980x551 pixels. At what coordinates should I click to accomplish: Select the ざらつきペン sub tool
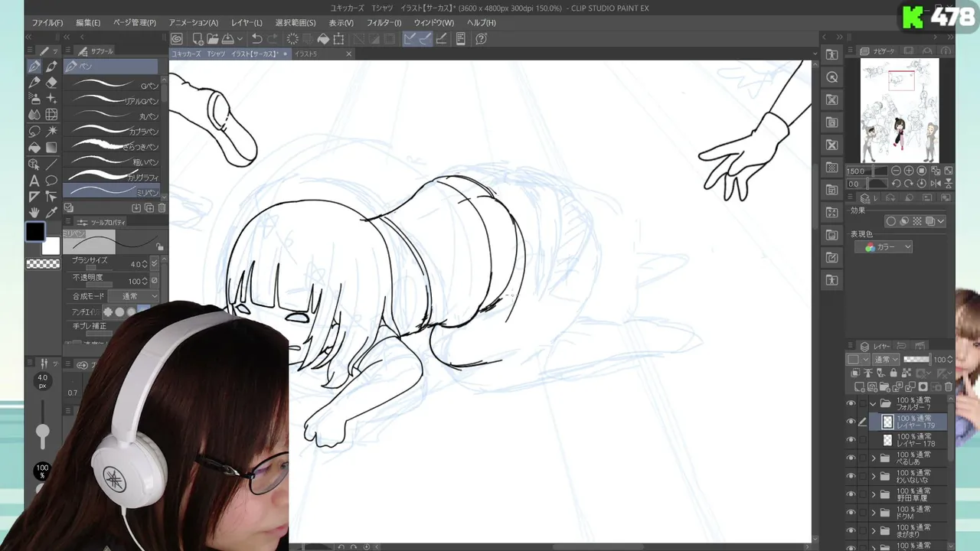click(112, 146)
